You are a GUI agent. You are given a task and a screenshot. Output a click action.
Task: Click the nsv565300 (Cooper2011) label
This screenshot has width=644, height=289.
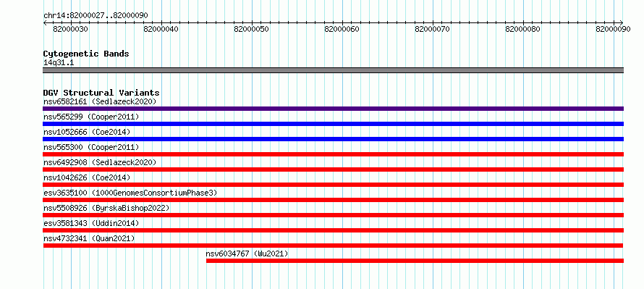click(91, 147)
